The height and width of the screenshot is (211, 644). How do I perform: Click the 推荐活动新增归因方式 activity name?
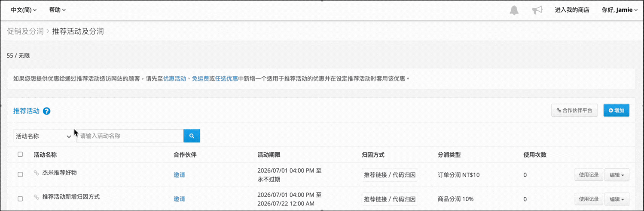[71, 197]
